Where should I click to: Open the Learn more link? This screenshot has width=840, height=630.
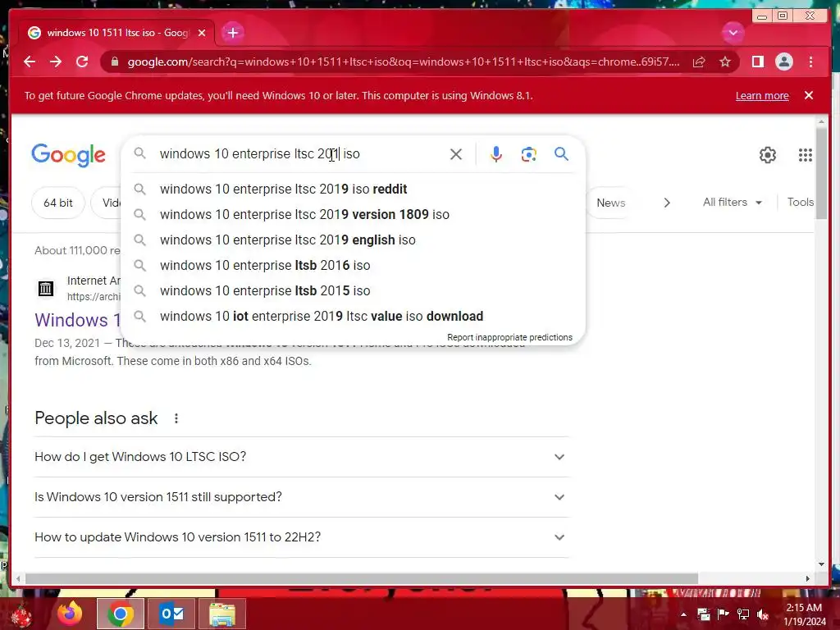[x=762, y=95]
